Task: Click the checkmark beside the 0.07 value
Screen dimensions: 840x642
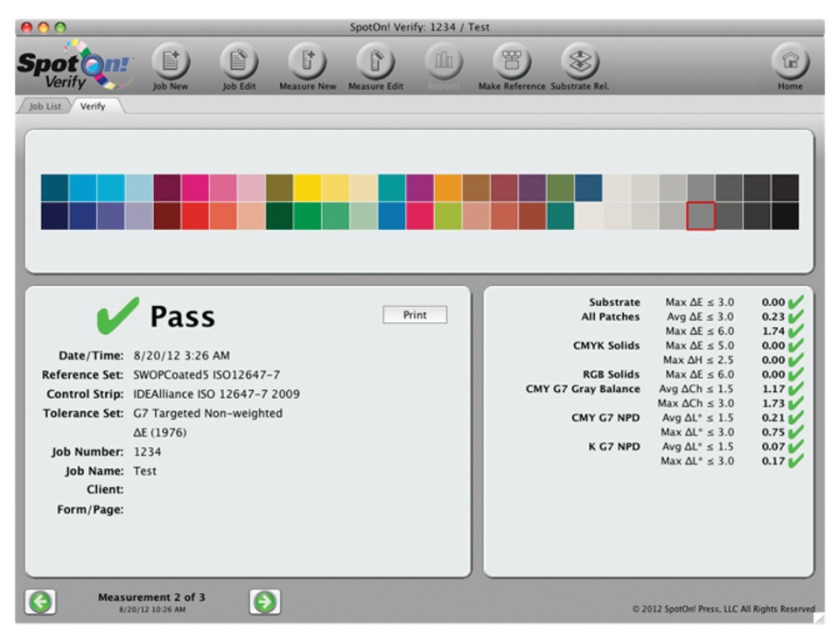Action: pos(796,447)
